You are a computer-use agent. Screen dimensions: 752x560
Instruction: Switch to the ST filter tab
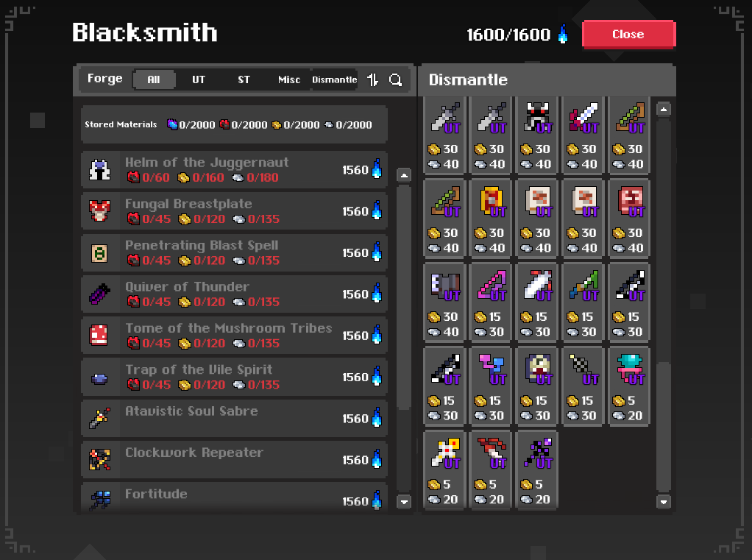tap(244, 79)
